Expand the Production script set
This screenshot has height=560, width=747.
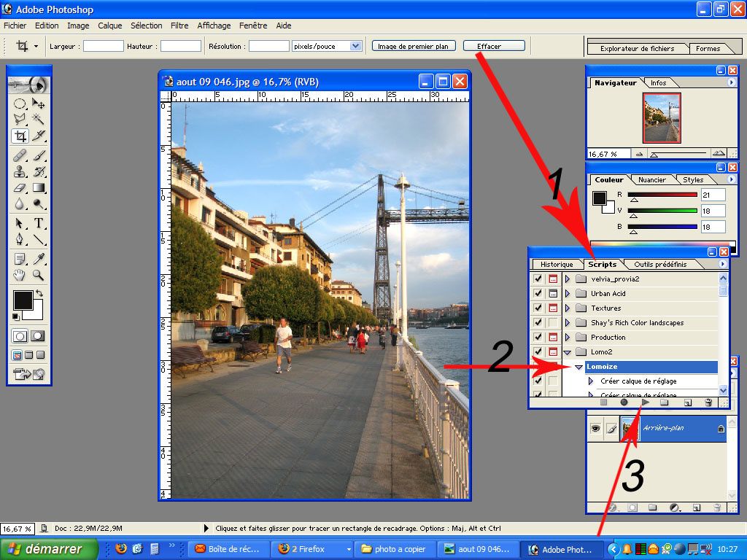tap(568, 337)
